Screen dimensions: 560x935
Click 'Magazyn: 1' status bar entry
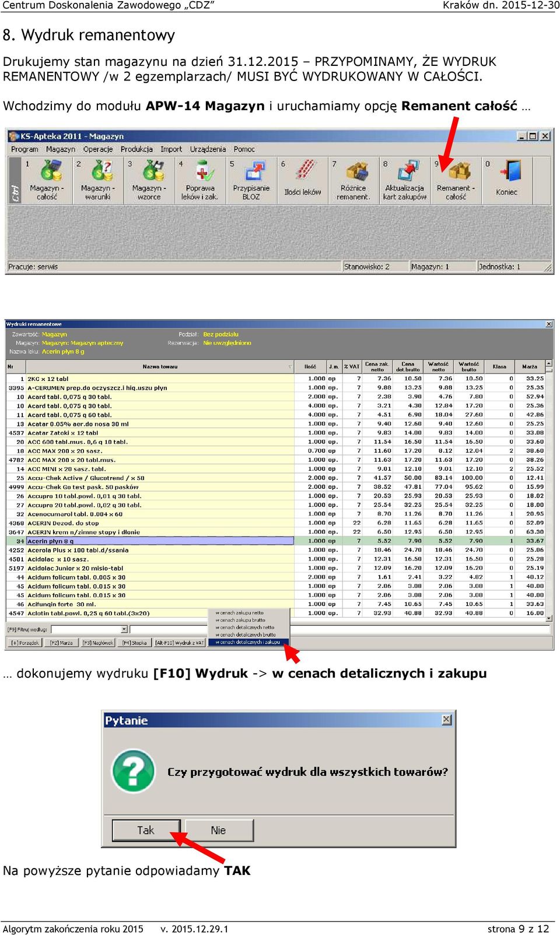pyautogui.click(x=443, y=267)
